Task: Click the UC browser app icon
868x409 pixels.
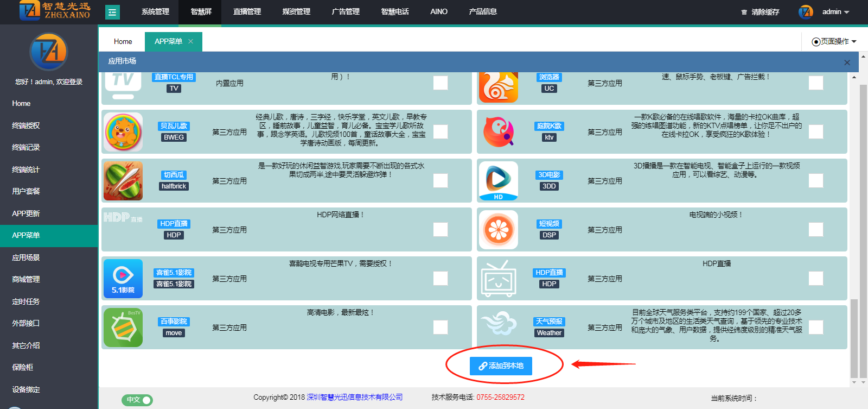Action: 498,86
